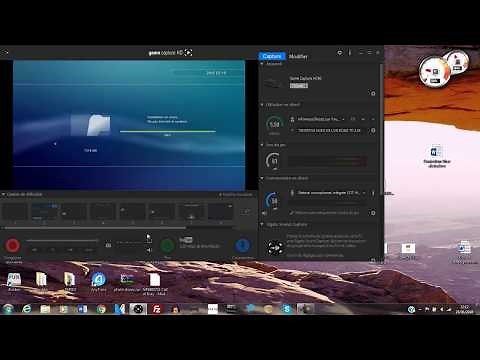Viewport: 480px width, 360px height.
Task: Click the game audio level dial
Action: pyautogui.click(x=273, y=161)
